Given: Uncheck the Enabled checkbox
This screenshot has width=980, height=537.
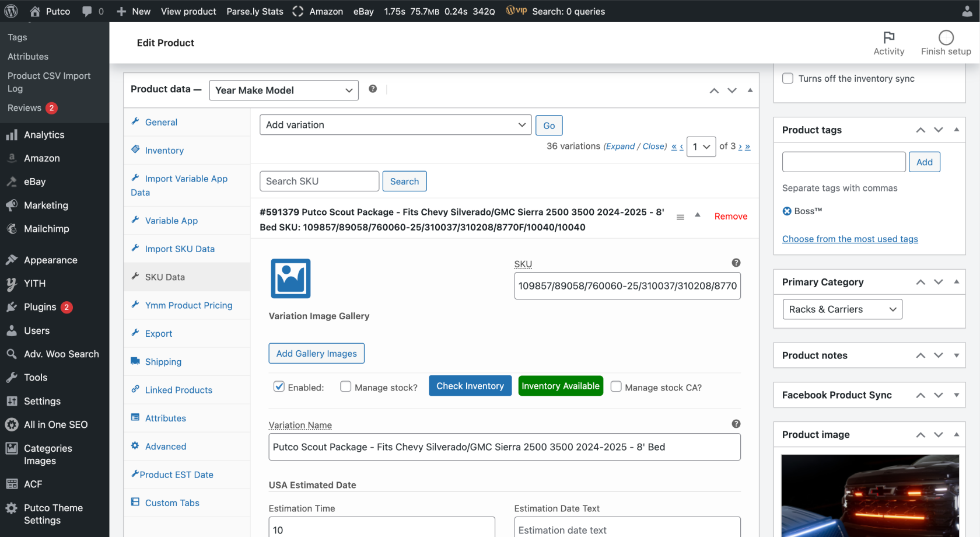Looking at the screenshot, I should (x=279, y=386).
